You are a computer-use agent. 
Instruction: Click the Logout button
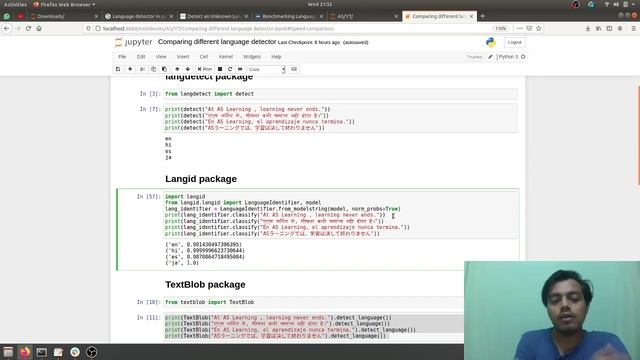click(x=514, y=42)
